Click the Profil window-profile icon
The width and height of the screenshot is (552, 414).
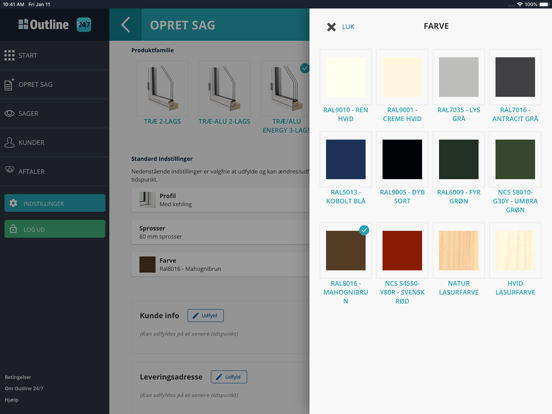coord(147,200)
